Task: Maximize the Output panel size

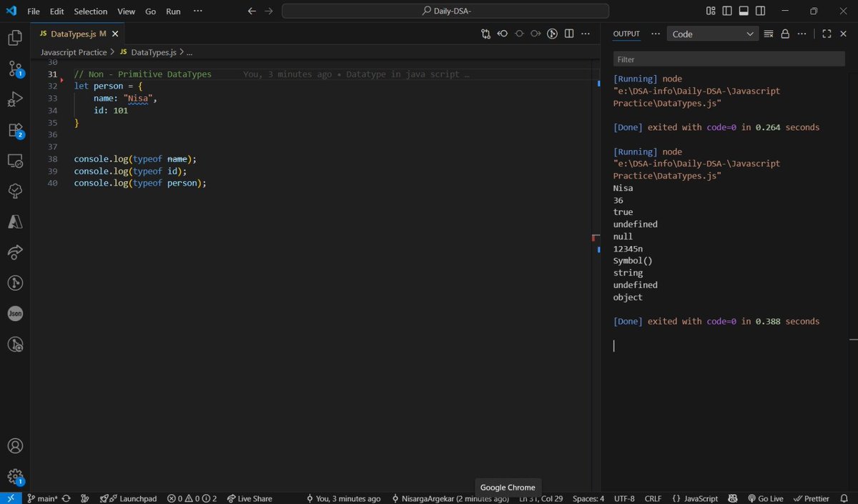Action: click(827, 34)
